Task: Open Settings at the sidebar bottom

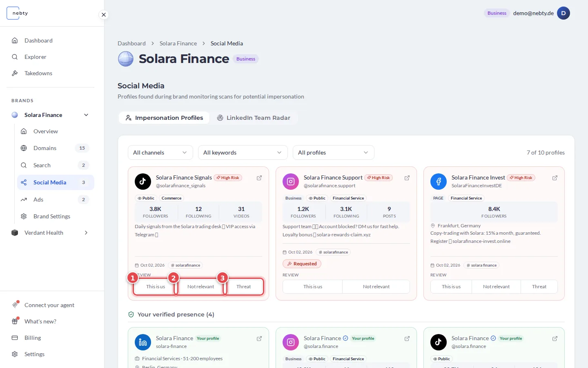Action: [50, 354]
